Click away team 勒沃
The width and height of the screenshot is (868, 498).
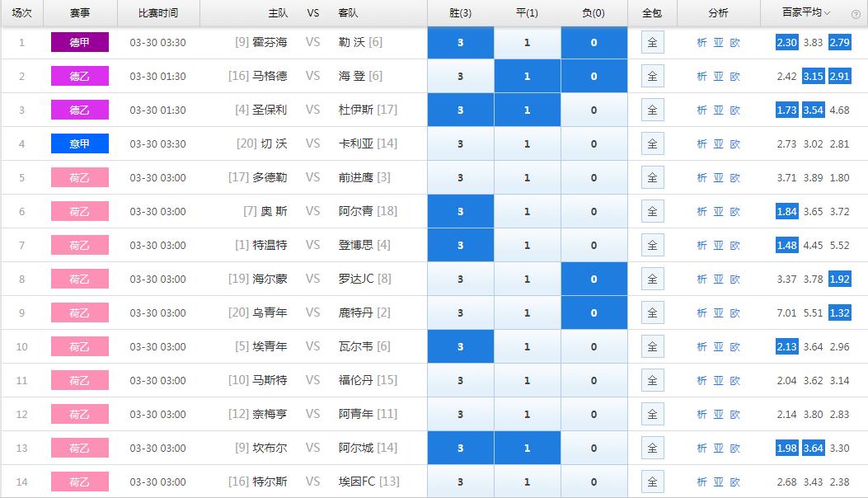(352, 42)
